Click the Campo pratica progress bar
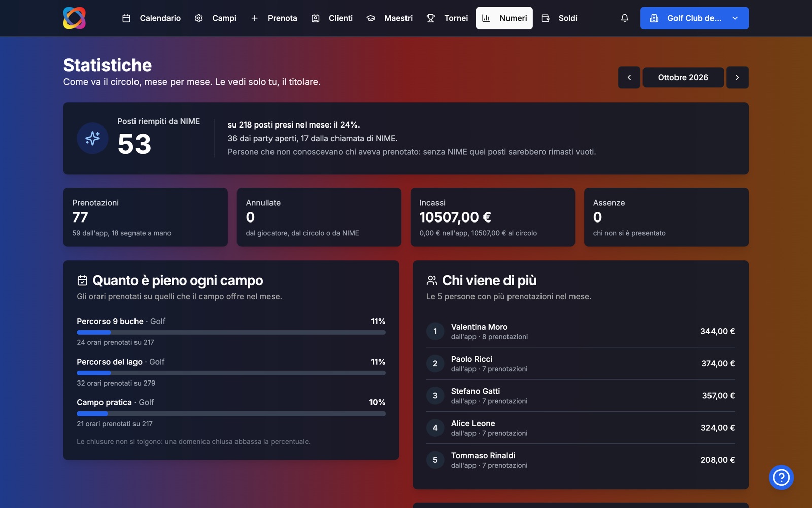Screen dimensions: 812x508 point(231,414)
